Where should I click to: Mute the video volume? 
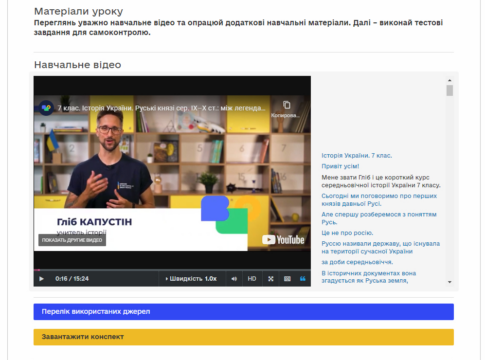(234, 279)
